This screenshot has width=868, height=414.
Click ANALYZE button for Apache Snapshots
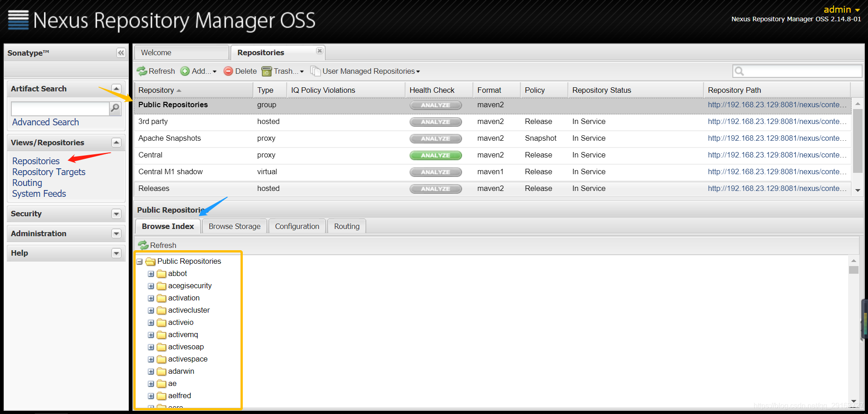coord(435,138)
